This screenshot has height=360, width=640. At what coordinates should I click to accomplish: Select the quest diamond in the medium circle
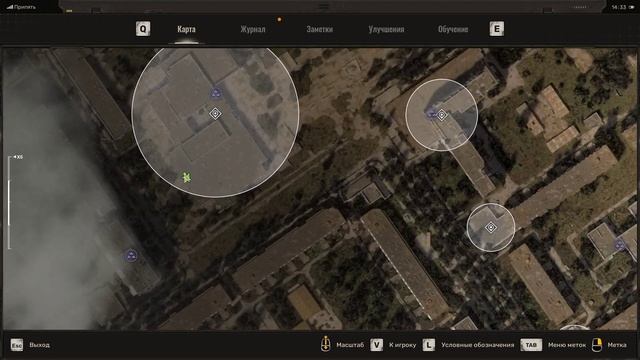click(x=442, y=115)
